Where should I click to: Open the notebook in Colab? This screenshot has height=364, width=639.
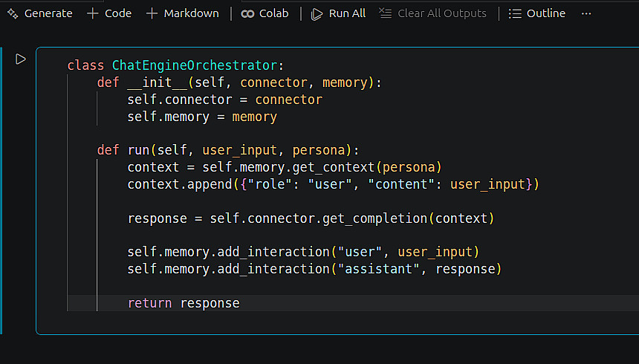pyautogui.click(x=265, y=13)
